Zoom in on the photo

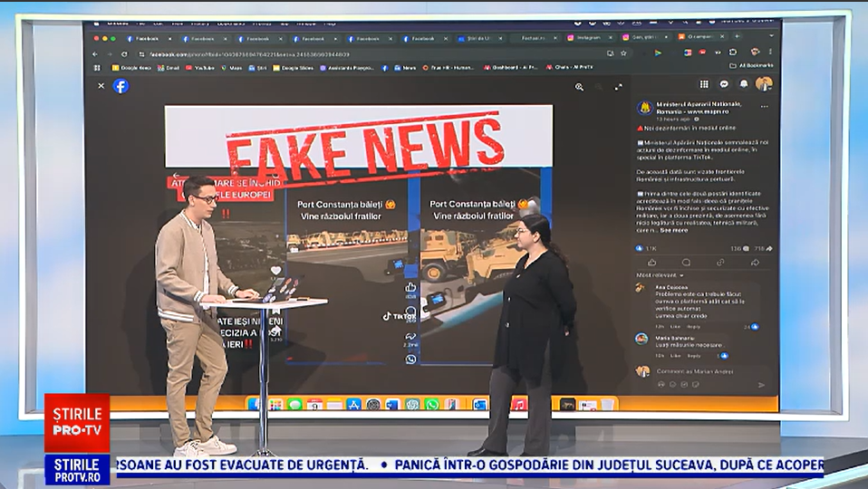pos(579,87)
